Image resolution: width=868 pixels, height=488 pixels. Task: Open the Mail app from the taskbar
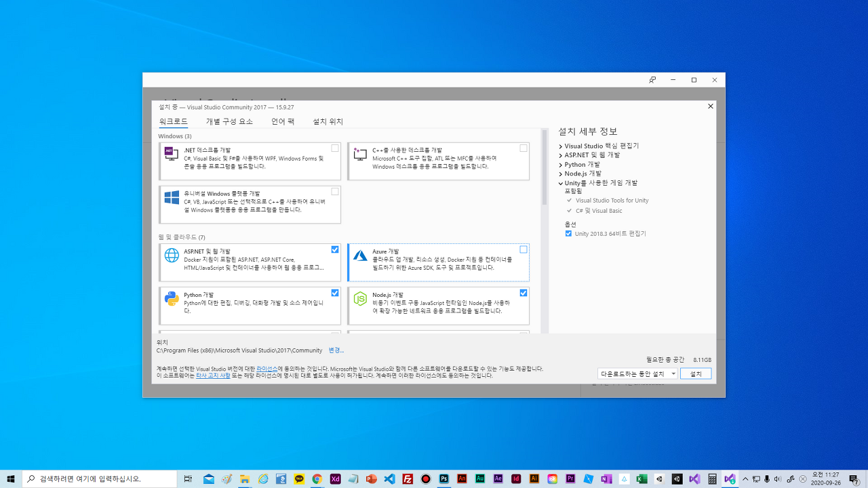[208, 479]
